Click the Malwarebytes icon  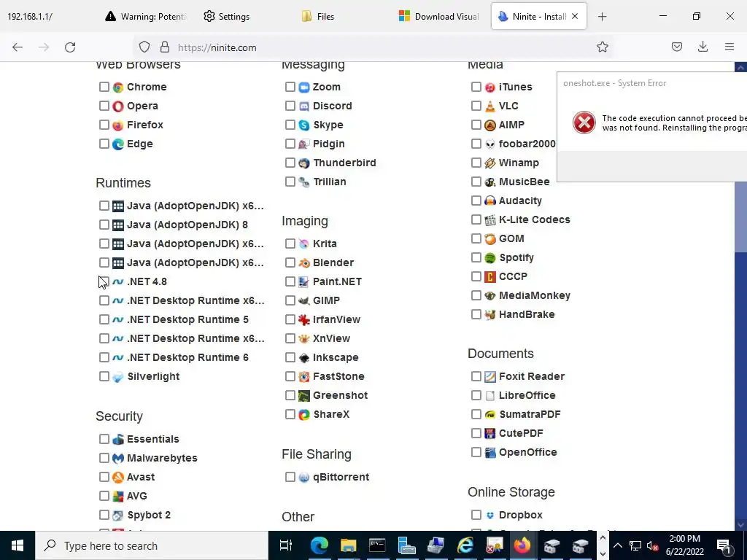click(x=117, y=458)
